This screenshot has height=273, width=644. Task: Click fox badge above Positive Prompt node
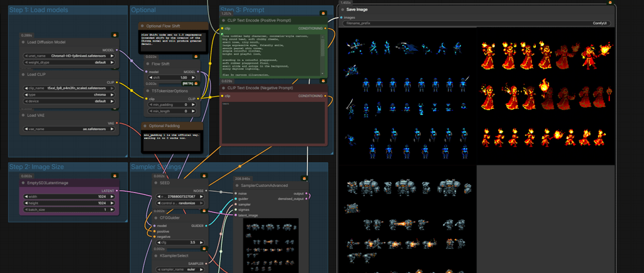[323, 14]
